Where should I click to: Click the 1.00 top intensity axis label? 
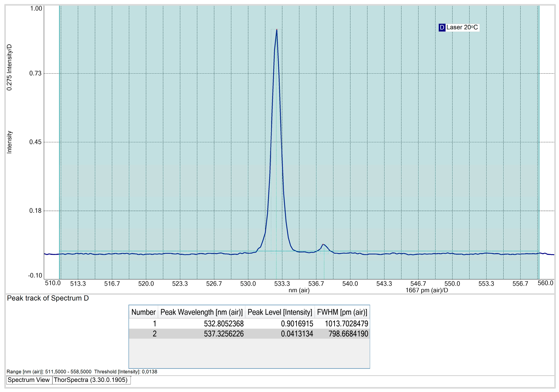pyautogui.click(x=36, y=9)
